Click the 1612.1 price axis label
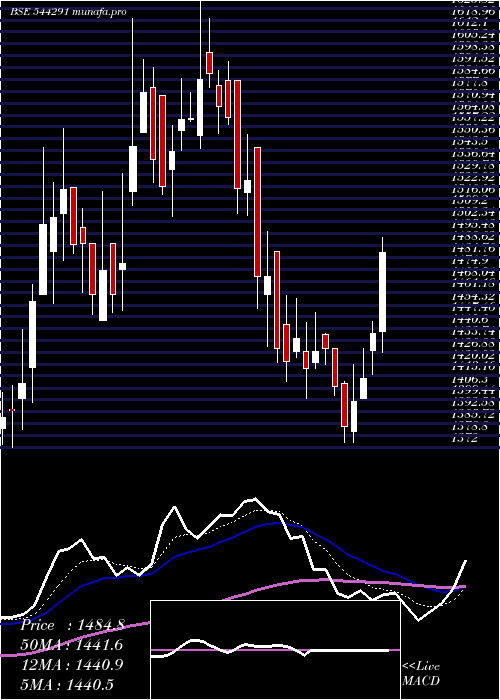 coord(469,22)
